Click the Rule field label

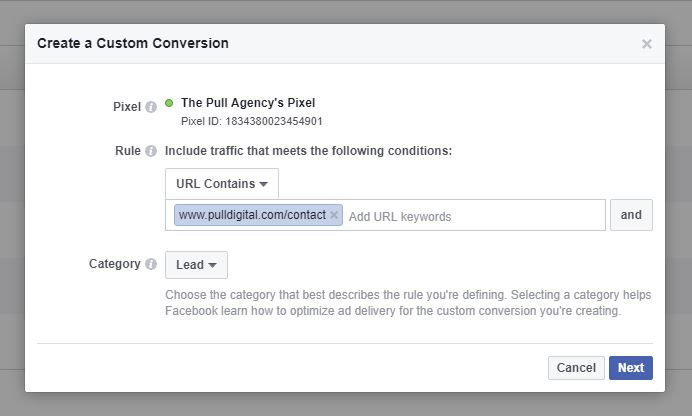(127, 152)
